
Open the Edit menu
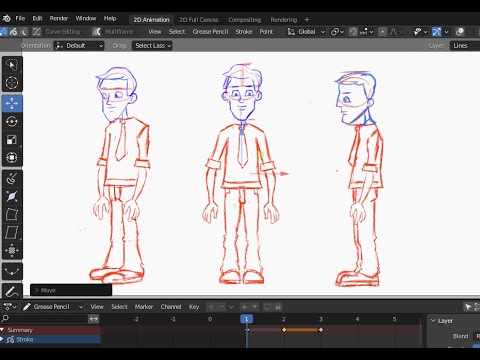pyautogui.click(x=37, y=19)
